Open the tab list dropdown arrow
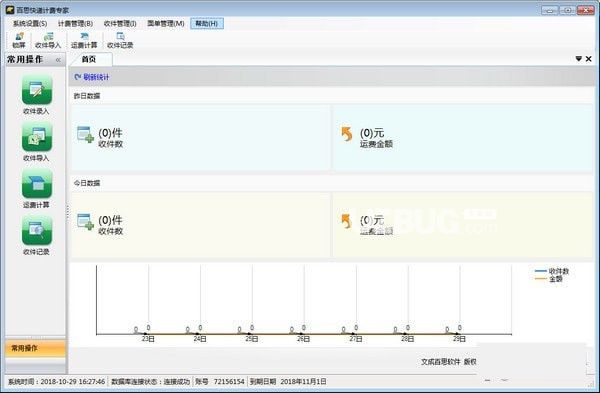This screenshot has width=600, height=393. coord(579,59)
